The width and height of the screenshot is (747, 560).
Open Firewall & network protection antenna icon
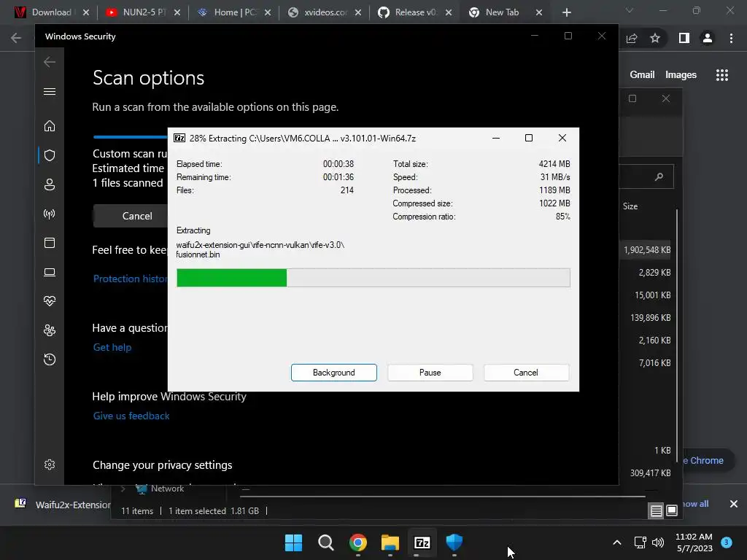point(50,214)
